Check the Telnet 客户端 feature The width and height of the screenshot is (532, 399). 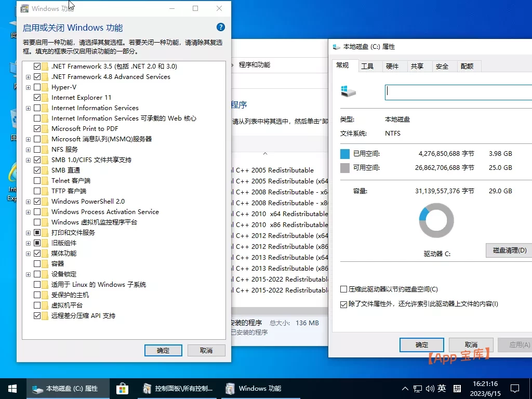(37, 180)
